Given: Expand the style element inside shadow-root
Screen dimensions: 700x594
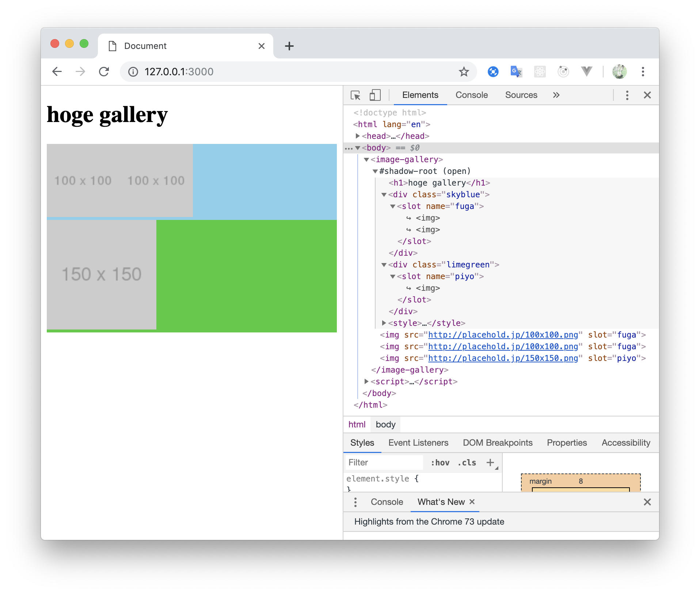Looking at the screenshot, I should point(384,323).
